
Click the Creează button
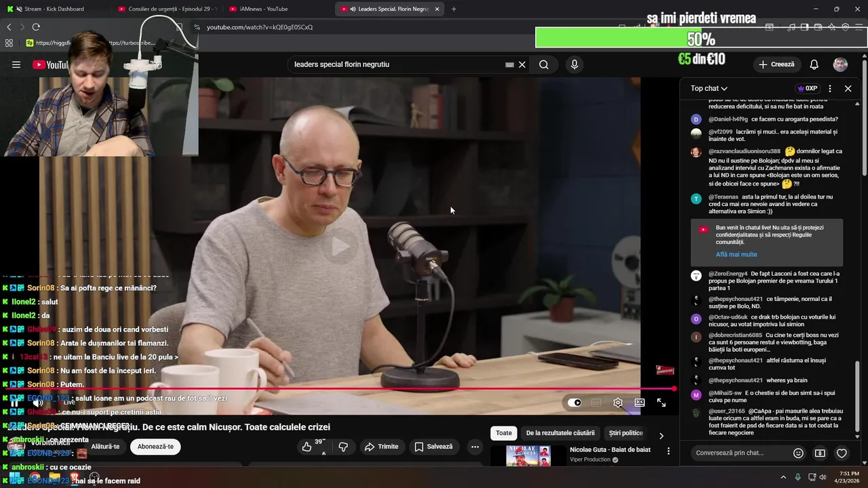(776, 64)
